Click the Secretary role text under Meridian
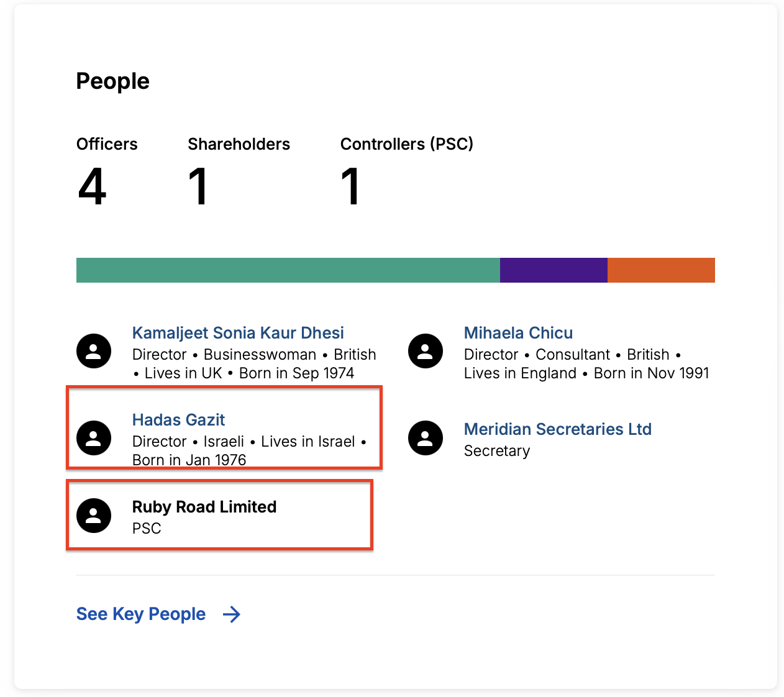 [496, 451]
